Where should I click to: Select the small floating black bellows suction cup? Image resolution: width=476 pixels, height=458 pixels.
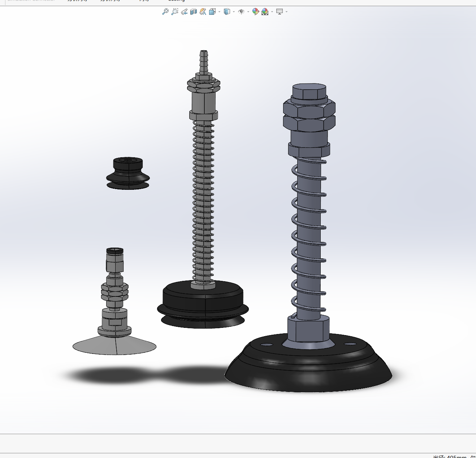point(128,174)
